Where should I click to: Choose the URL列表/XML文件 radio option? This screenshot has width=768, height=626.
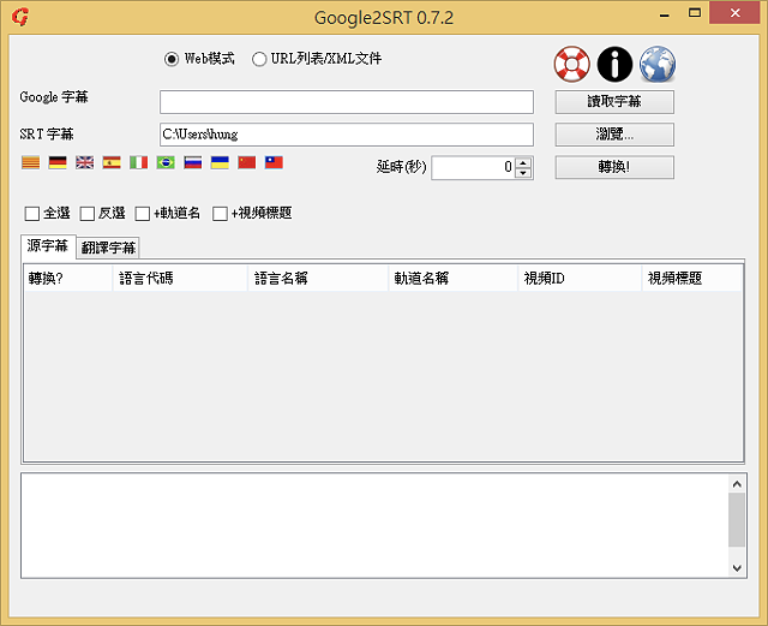pos(316,59)
